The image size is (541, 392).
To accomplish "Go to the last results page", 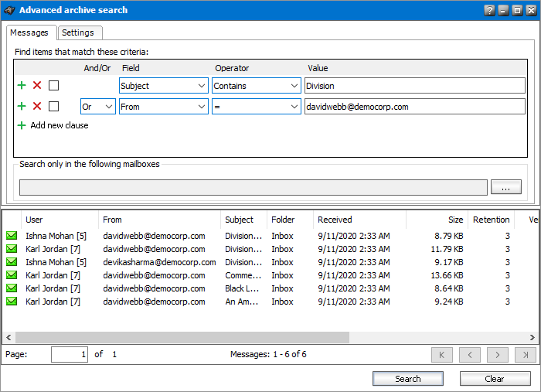I will 525,355.
